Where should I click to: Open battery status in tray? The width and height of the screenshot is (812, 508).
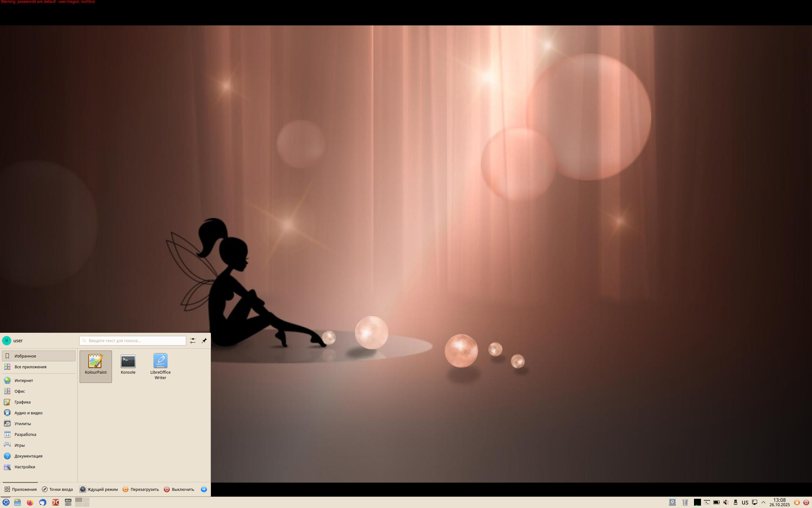pyautogui.click(x=717, y=502)
